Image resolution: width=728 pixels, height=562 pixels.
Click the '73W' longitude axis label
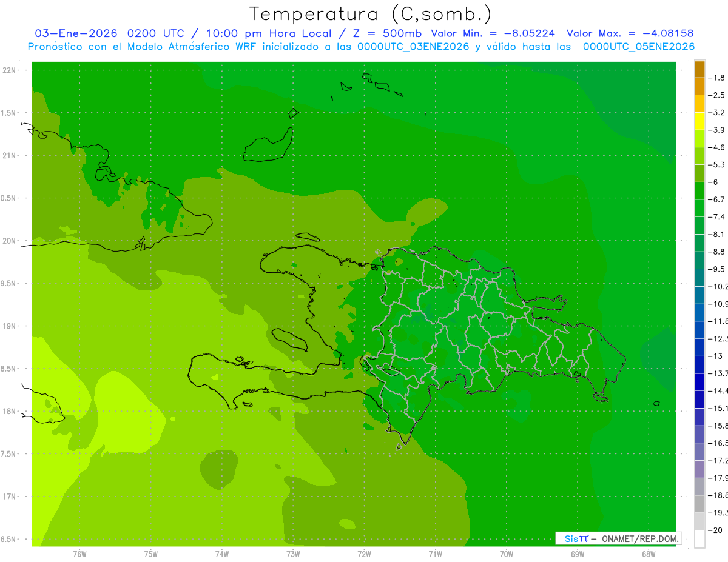[x=293, y=554]
